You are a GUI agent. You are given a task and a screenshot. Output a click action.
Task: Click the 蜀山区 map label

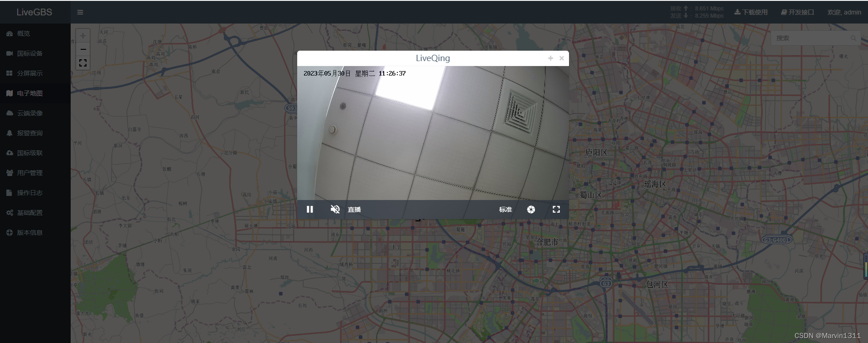pos(591,195)
